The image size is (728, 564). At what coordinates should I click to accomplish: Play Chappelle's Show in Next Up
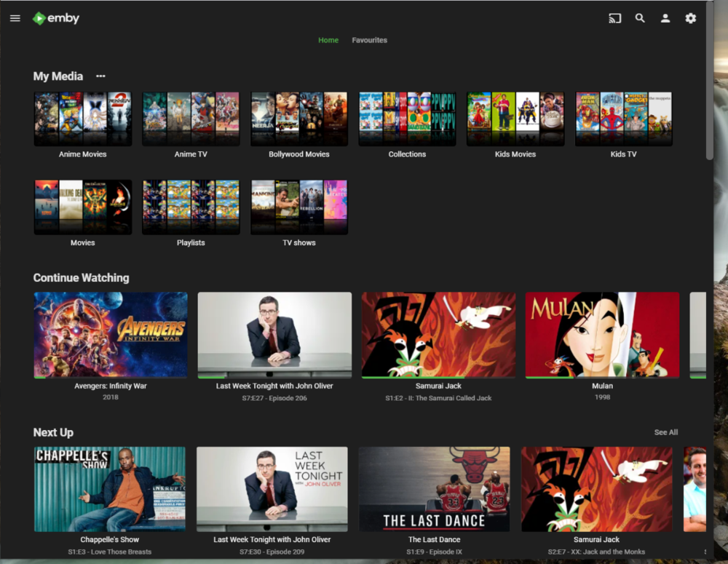110,489
